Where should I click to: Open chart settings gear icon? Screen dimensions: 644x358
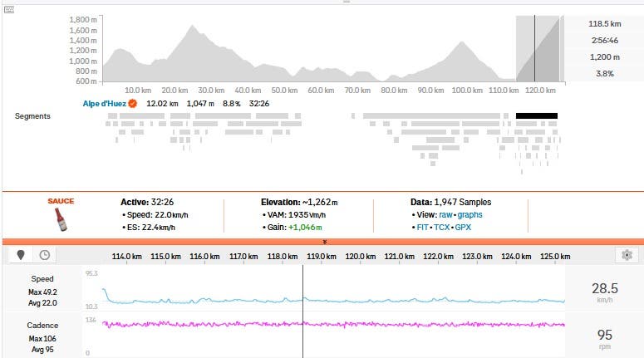pyautogui.click(x=627, y=255)
